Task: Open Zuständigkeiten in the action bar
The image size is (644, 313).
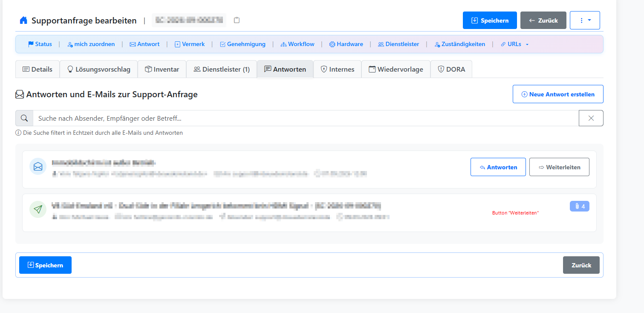Action: click(x=460, y=44)
